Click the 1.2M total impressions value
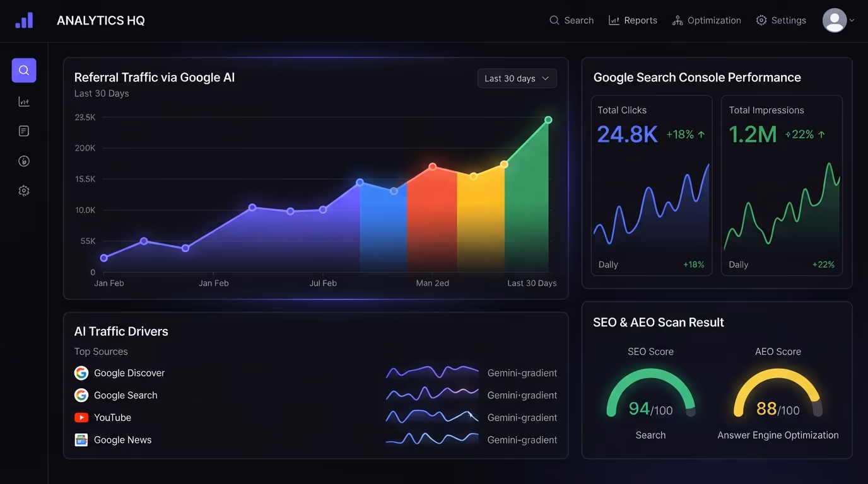868x484 pixels. (x=753, y=134)
